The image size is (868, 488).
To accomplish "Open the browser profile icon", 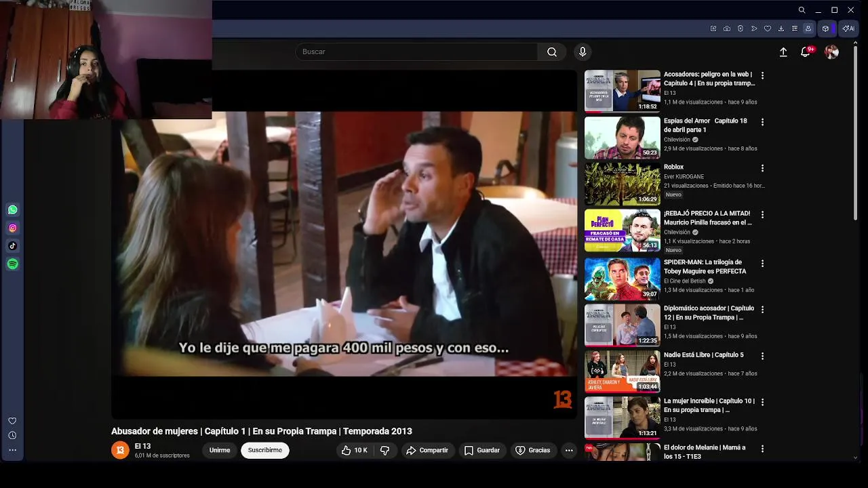I will (x=808, y=28).
